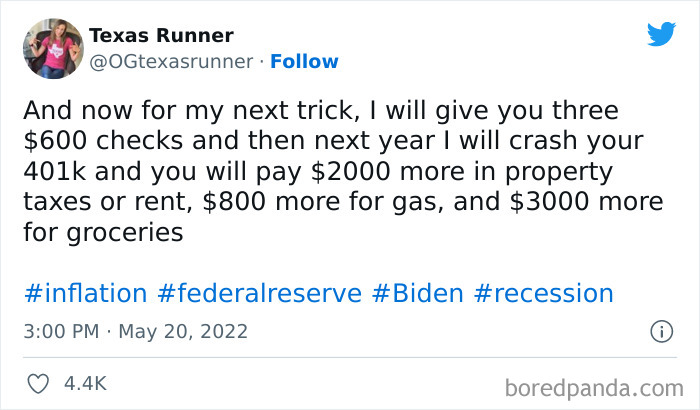This screenshot has width=700, height=410.
Task: Click the 3:00 PM time of the tweet
Action: (x=58, y=331)
